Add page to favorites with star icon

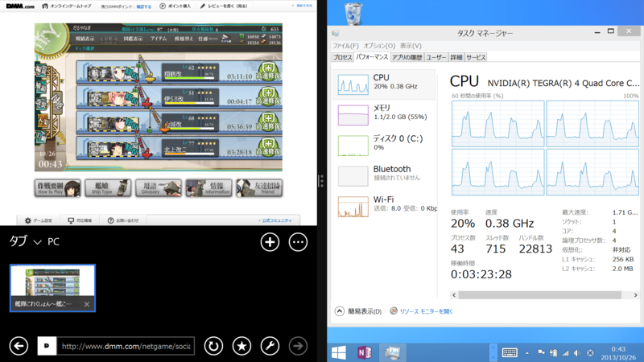click(242, 346)
